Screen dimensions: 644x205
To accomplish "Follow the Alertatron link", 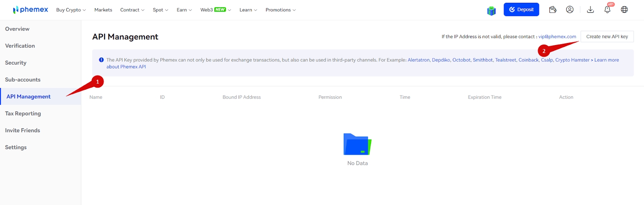I will (418, 60).
